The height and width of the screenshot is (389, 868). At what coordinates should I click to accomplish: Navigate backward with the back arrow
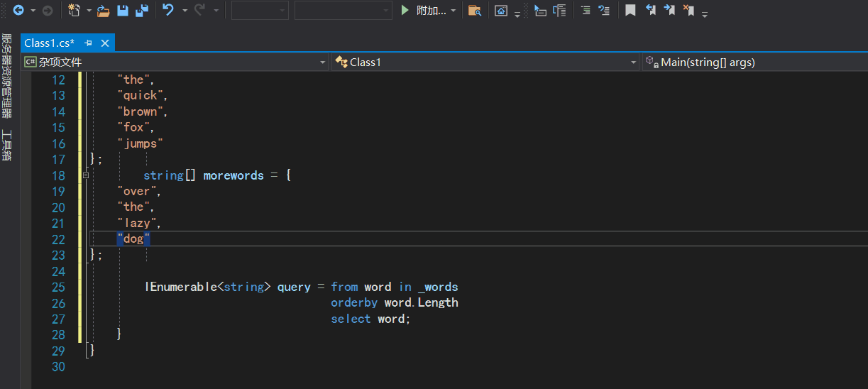tap(18, 10)
